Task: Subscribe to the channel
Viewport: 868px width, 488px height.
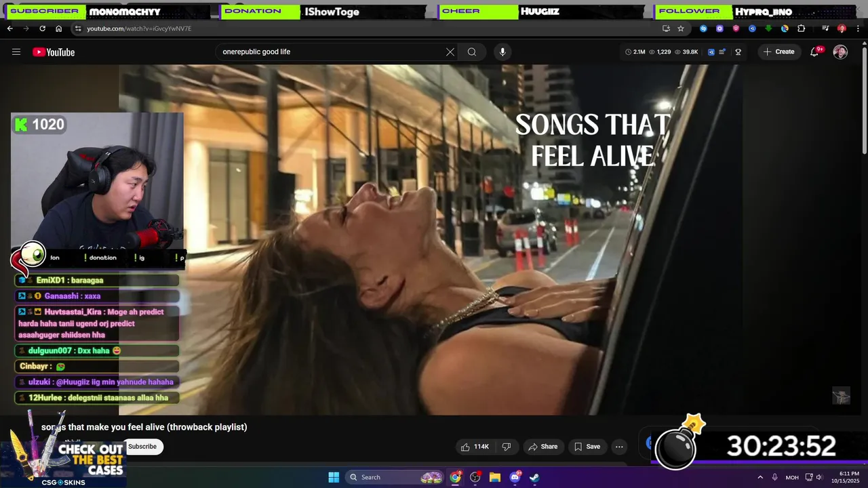Action: pyautogui.click(x=142, y=447)
